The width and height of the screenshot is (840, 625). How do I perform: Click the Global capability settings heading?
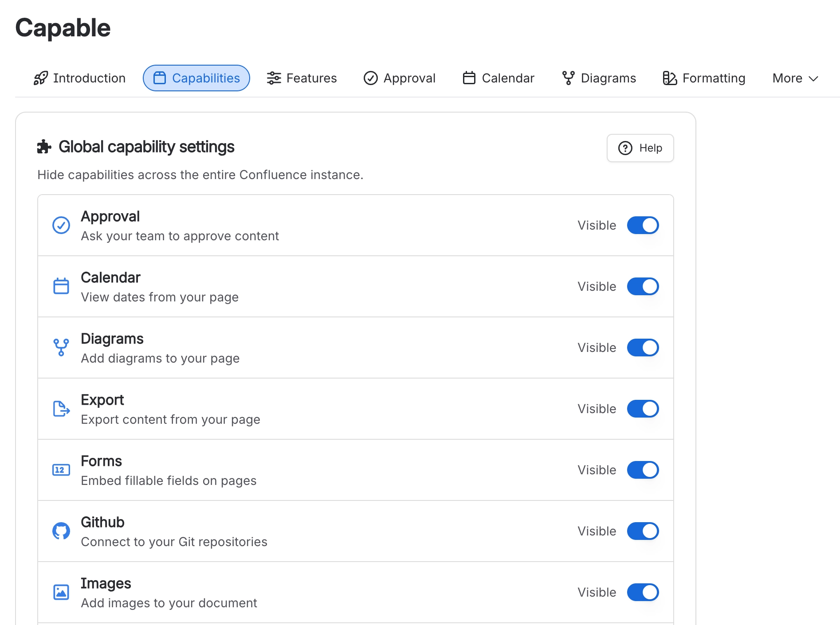point(146,147)
